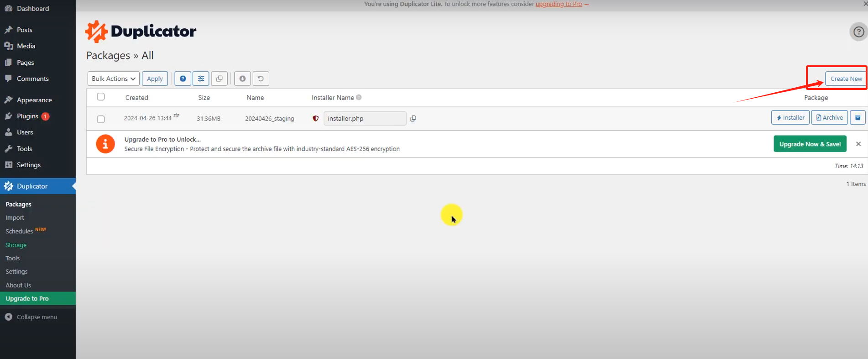868x359 pixels.
Task: Check the 20240426_staging package checkbox
Action: [x=101, y=119]
